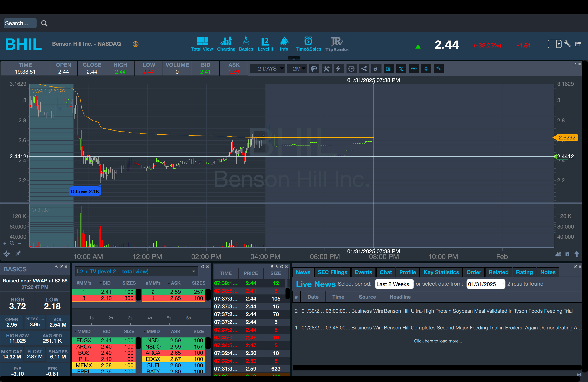588x382 pixels.
Task: Expand the Last 2 Weeks period dropdown
Action: tap(394, 284)
